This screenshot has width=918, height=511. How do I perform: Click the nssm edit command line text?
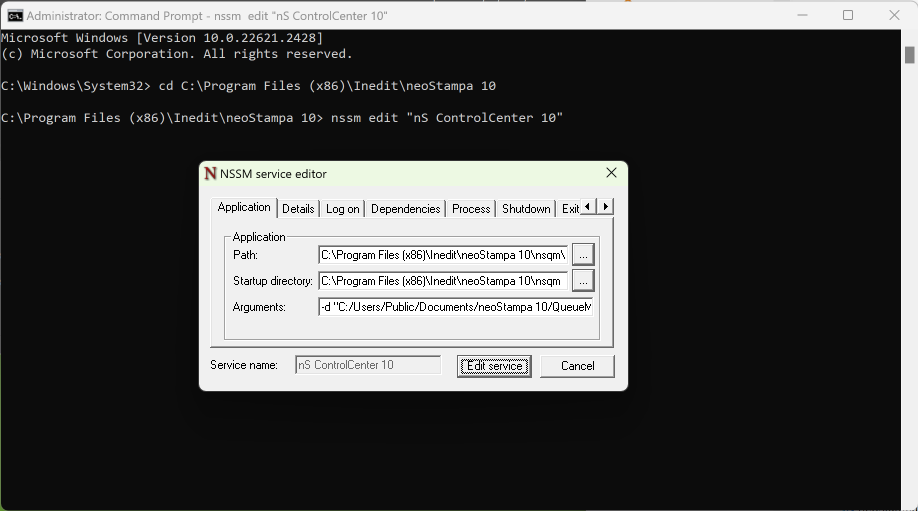coord(282,118)
